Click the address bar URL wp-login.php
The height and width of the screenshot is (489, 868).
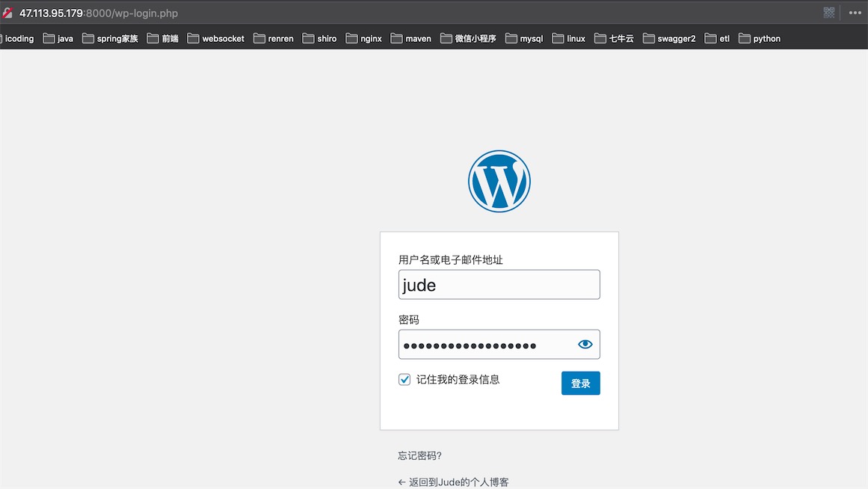pos(99,13)
